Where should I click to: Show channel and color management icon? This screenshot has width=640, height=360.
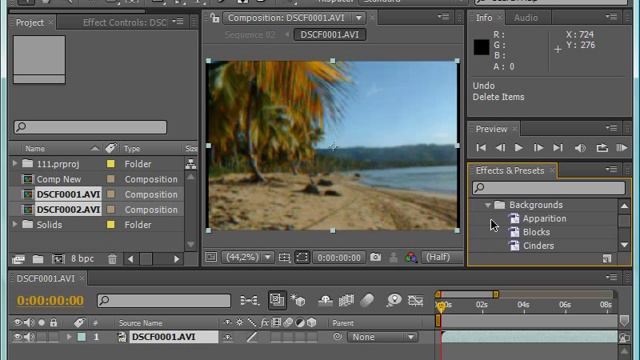(411, 257)
